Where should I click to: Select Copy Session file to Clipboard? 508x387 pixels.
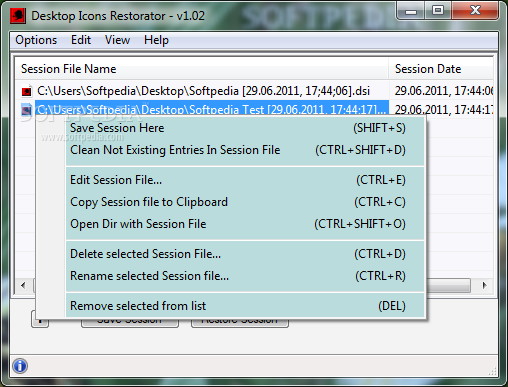245,202
